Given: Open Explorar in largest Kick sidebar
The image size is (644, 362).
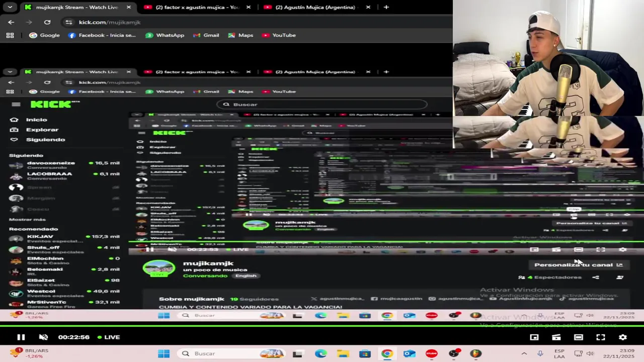Looking at the screenshot, I should [x=35, y=130].
